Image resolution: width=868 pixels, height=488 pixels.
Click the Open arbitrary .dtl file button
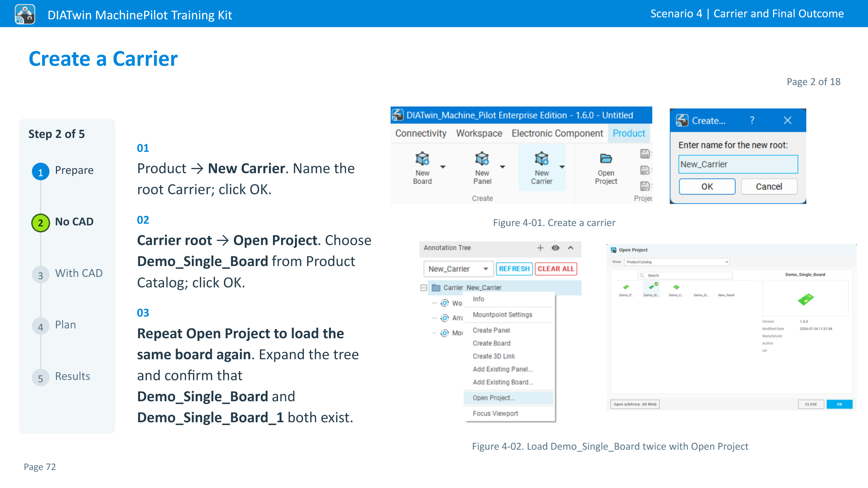[x=635, y=404]
